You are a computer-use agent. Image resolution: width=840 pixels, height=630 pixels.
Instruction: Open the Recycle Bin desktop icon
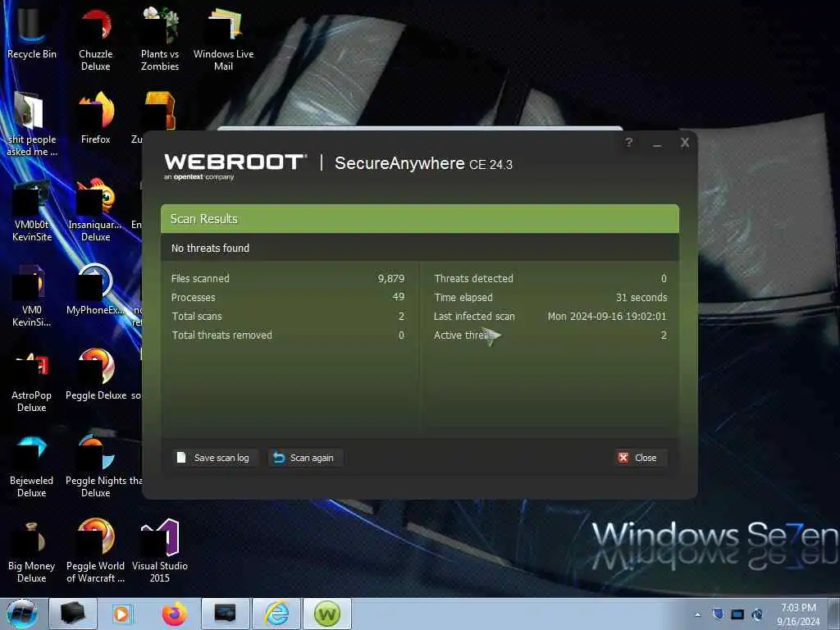pyautogui.click(x=32, y=32)
